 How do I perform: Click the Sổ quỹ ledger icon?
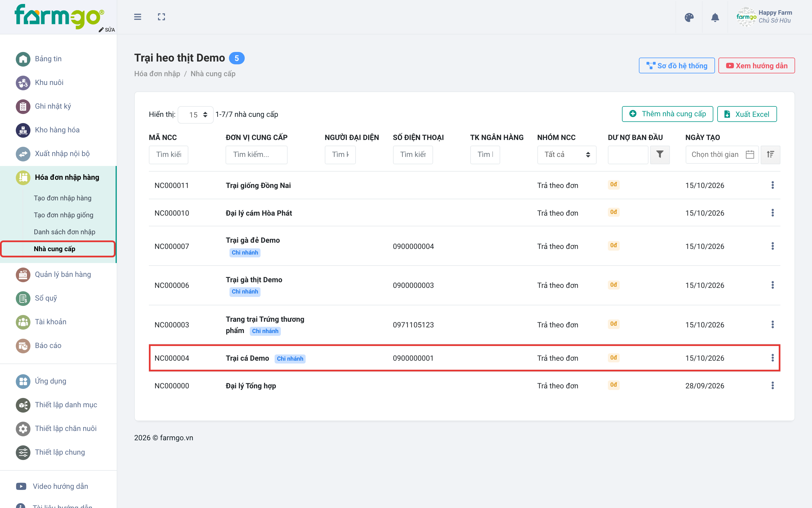point(23,298)
